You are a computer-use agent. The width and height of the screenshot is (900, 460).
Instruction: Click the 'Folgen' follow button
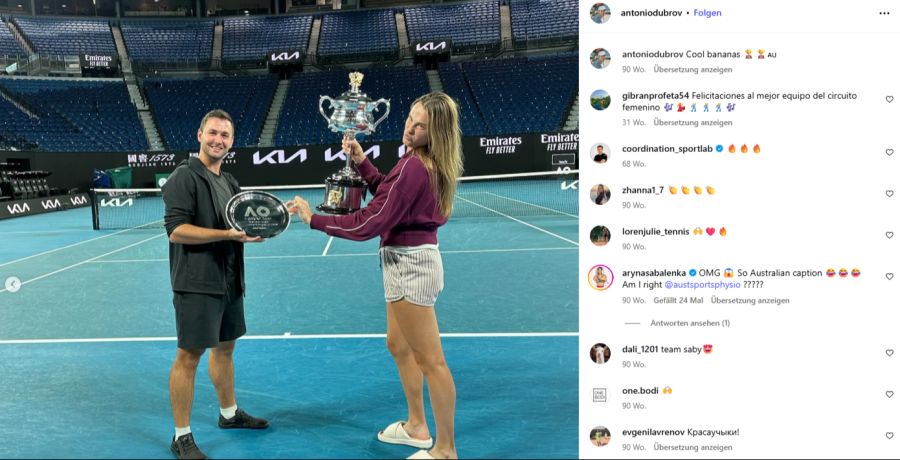[707, 13]
